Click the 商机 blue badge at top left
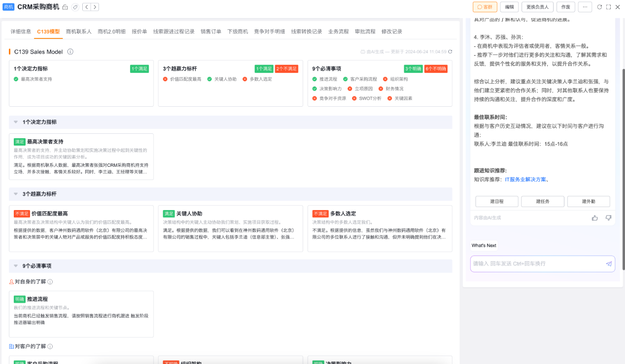Image resolution: width=625 pixels, height=364 pixels. click(x=8, y=7)
